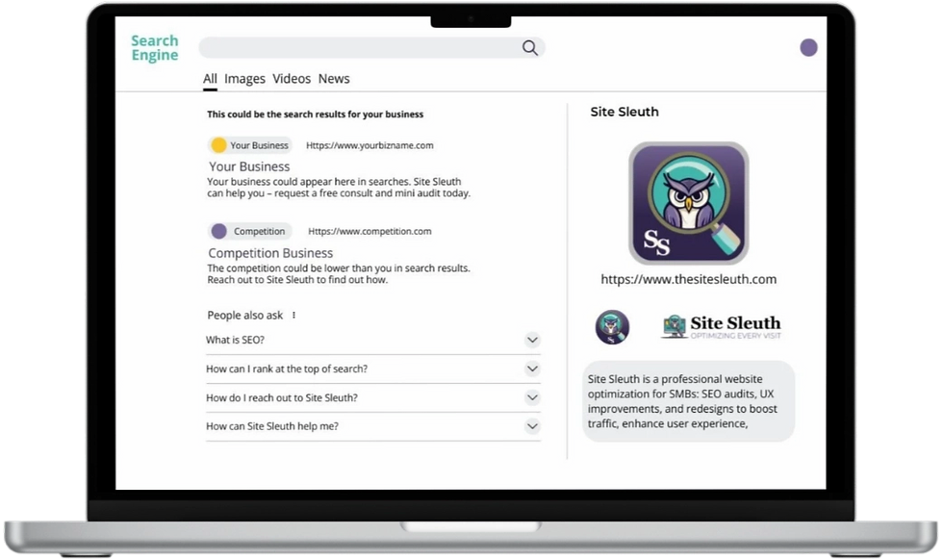Switch to the Images tab
The width and height of the screenshot is (943, 560).
click(x=244, y=79)
